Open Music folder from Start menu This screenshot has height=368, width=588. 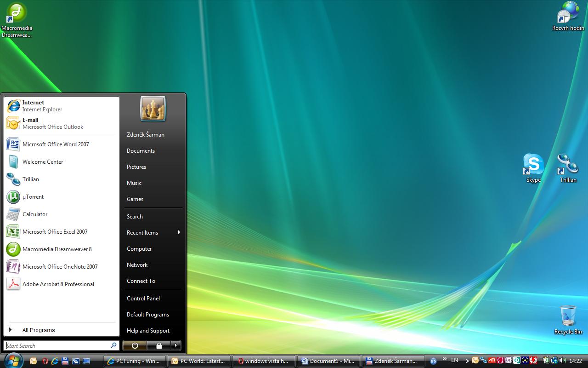(153, 183)
